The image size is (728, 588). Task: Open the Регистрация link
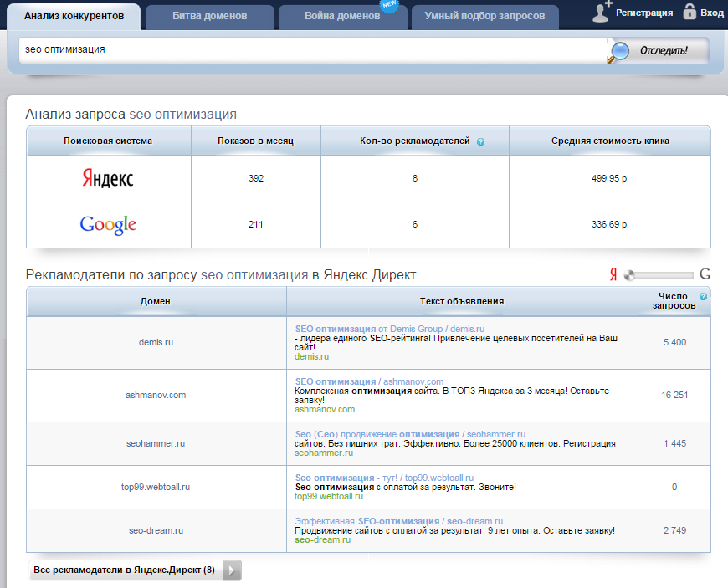coord(644,13)
